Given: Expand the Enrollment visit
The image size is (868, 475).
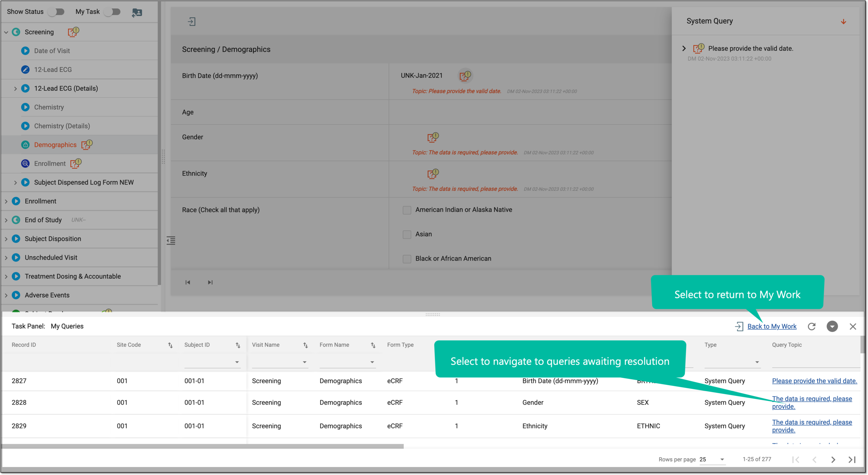Looking at the screenshot, I should [6, 201].
